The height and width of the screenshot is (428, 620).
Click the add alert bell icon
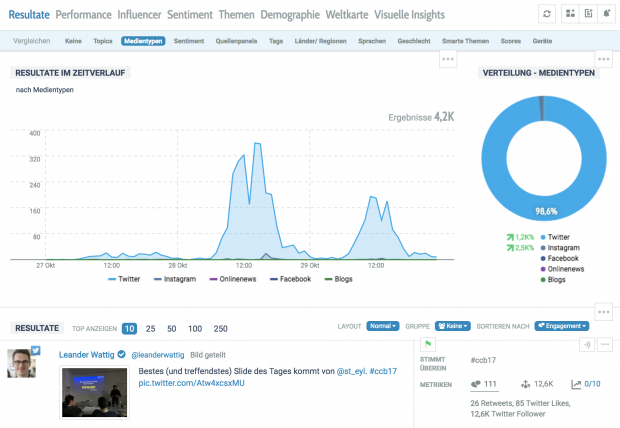pos(608,14)
